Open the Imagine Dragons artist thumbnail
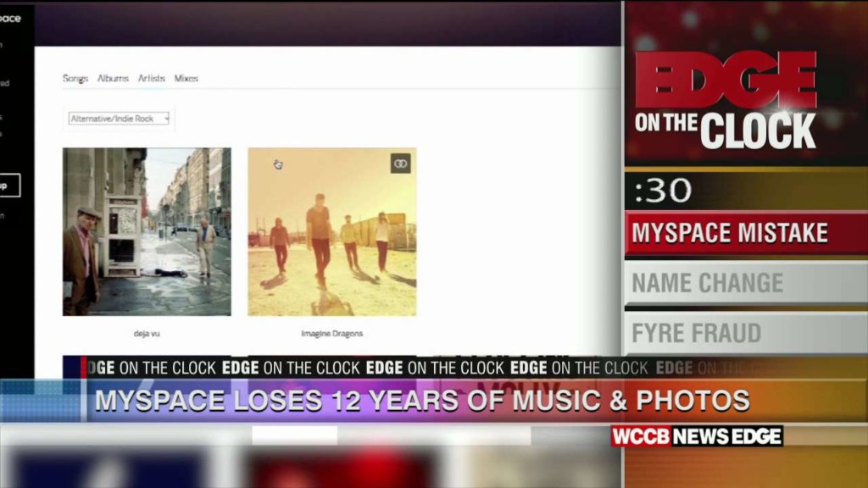The image size is (868, 488). click(x=332, y=232)
